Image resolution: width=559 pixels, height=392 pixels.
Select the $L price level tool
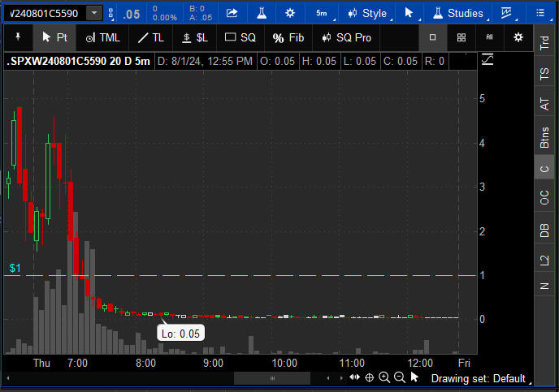pyautogui.click(x=195, y=37)
